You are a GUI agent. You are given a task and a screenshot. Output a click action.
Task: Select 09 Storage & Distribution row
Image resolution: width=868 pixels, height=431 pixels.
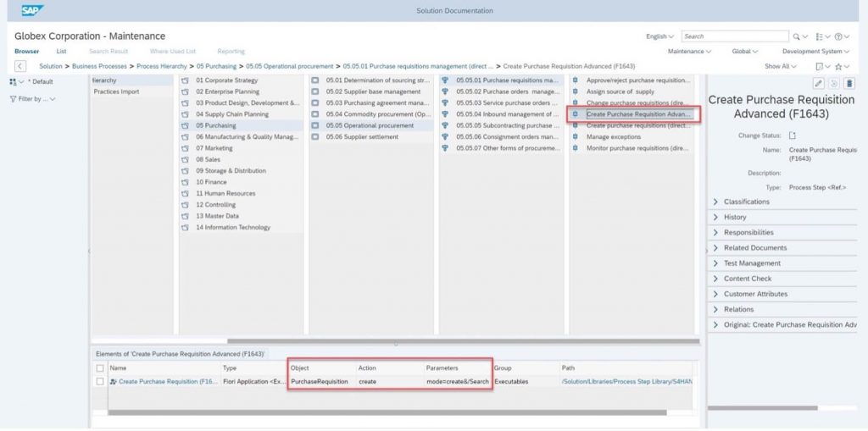coord(242,171)
